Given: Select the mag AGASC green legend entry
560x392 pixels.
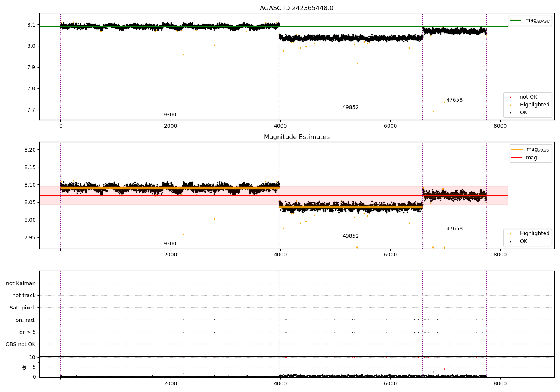Looking at the screenshot, I should 530,21.
